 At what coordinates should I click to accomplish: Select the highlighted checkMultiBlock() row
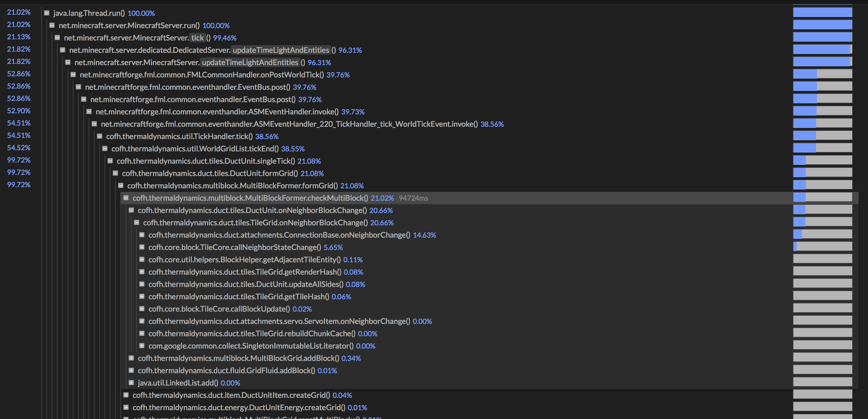(249, 198)
